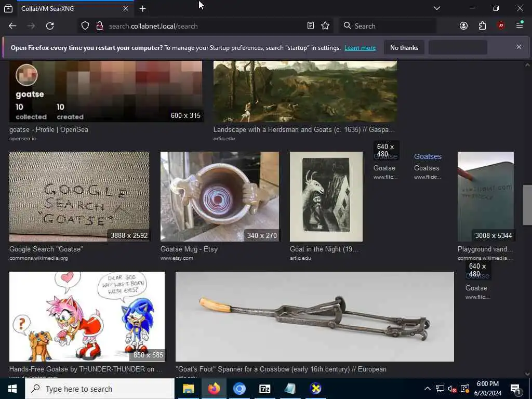
Task: Click the Windows taskbar search box
Action: tap(100, 389)
